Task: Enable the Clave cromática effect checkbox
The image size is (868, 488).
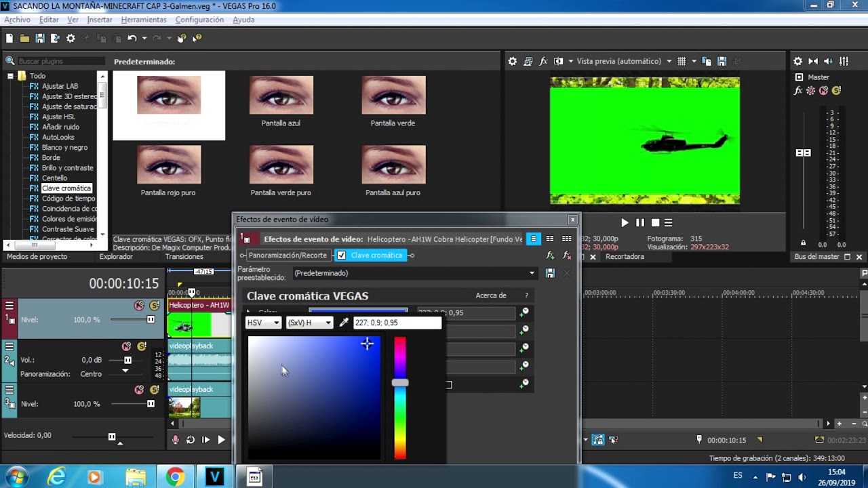Action: point(342,256)
